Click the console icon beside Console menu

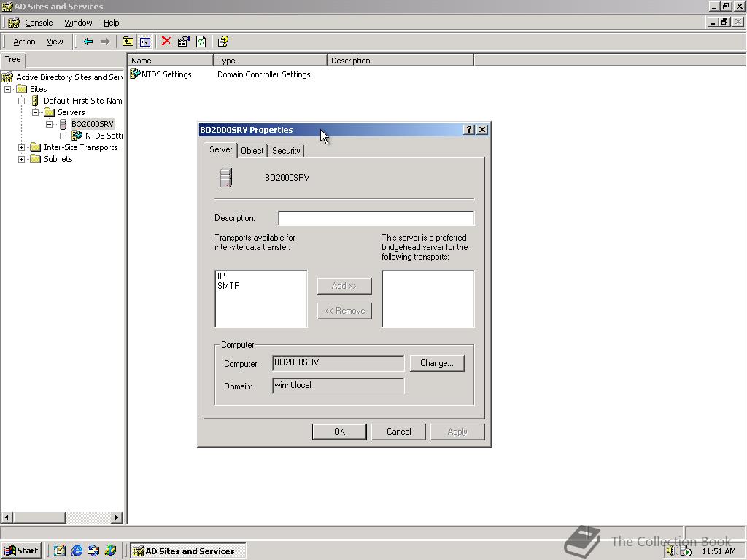(x=14, y=23)
